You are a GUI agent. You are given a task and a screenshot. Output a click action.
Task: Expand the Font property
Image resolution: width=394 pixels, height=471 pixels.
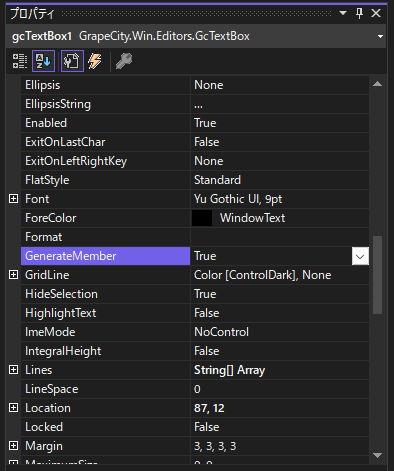click(13, 199)
